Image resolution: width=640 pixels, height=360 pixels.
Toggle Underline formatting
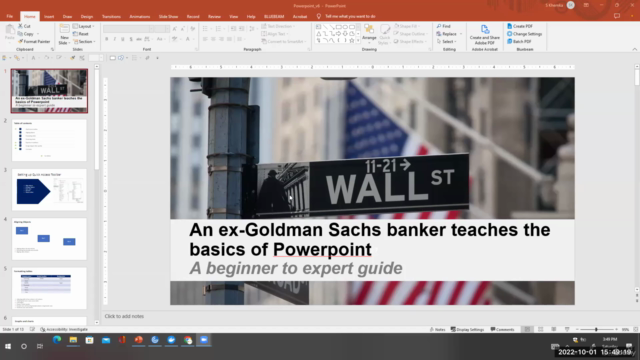(122, 39)
